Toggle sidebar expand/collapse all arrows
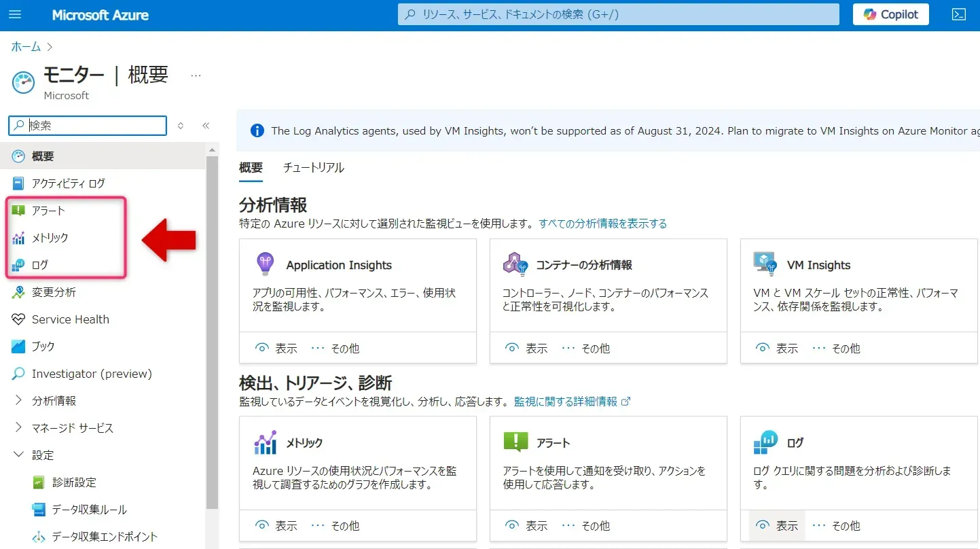980x549 pixels. pos(181,126)
